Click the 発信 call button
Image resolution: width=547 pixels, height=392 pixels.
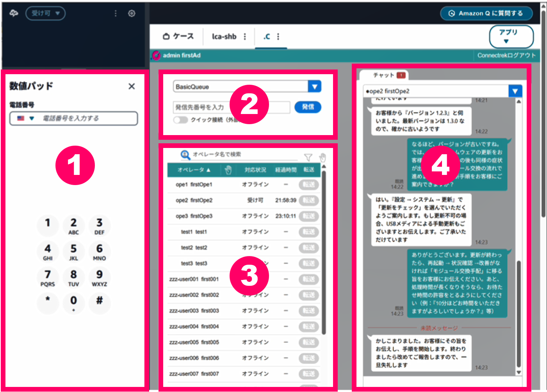(308, 107)
